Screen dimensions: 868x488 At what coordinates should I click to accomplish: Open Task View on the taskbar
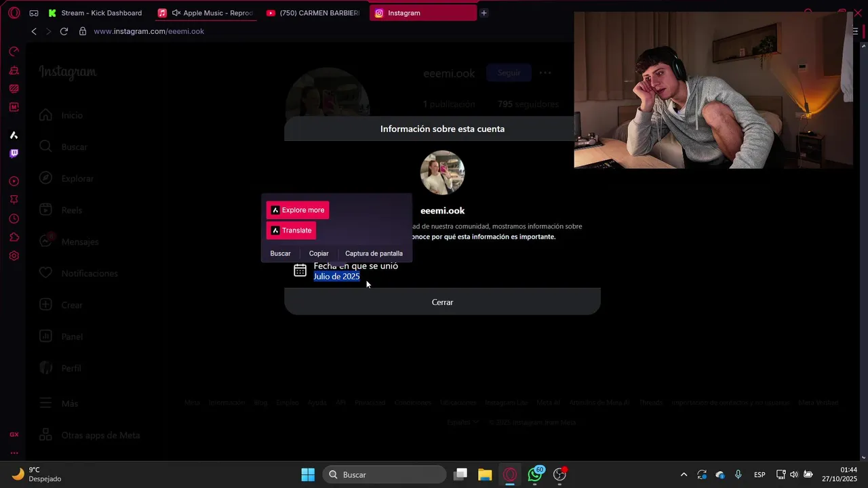pos(460,474)
